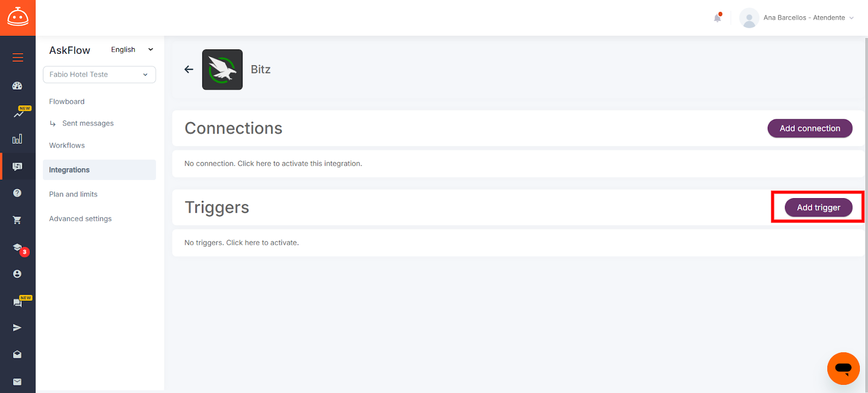Screen dimensions: 868x393
Task: Open the bar chart reports icon
Action: click(17, 139)
